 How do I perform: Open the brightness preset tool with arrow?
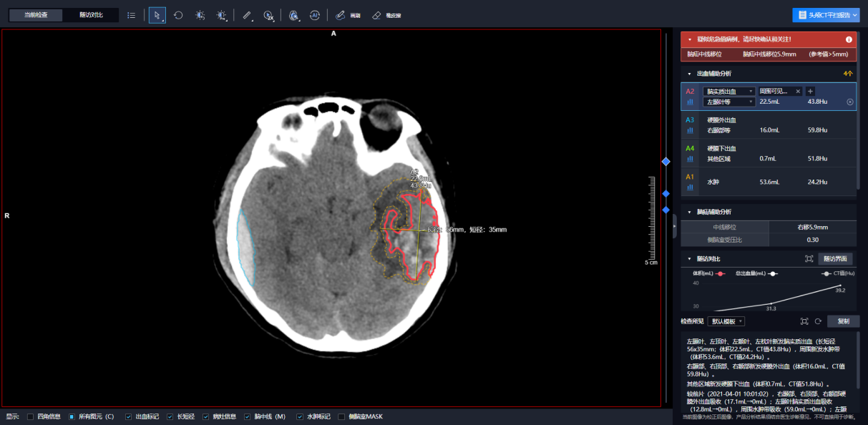(x=222, y=15)
